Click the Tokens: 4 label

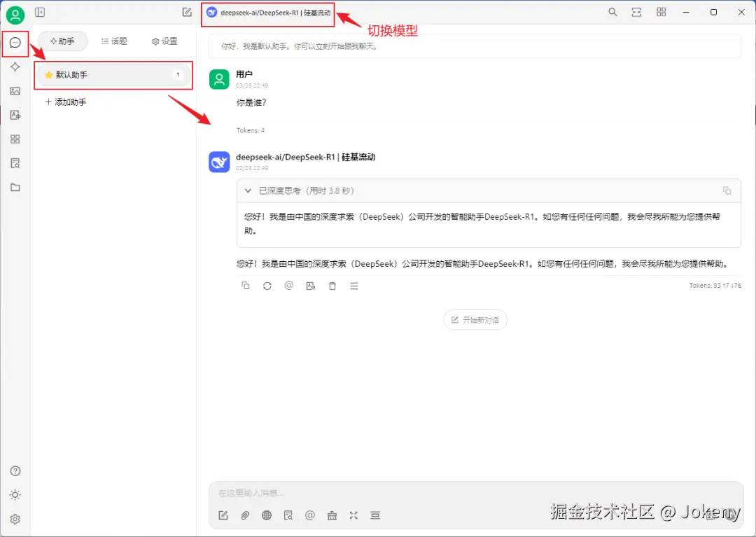tap(250, 131)
